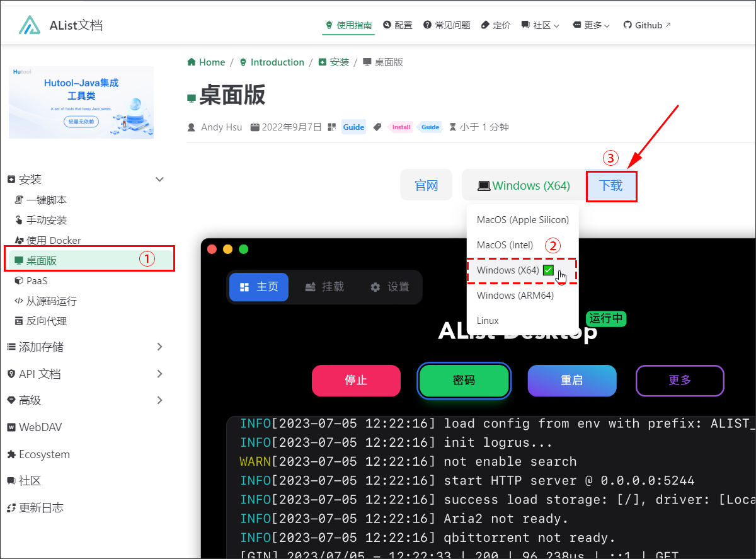Collapse the 安装 sidebar section chevron

159,180
